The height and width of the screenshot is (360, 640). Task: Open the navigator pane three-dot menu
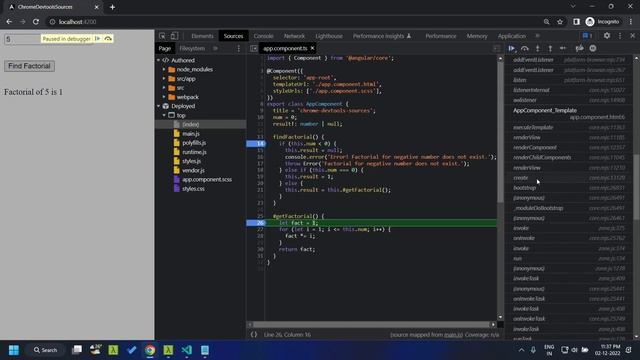coord(239,49)
